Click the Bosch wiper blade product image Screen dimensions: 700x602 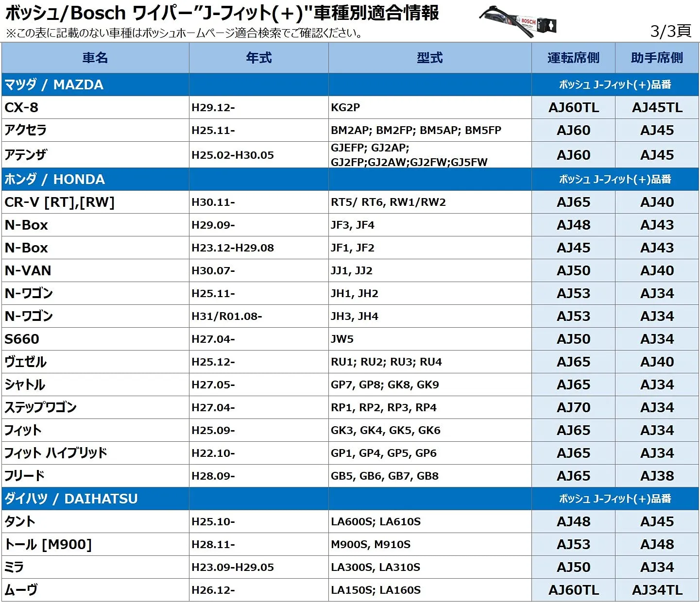pyautogui.click(x=518, y=21)
